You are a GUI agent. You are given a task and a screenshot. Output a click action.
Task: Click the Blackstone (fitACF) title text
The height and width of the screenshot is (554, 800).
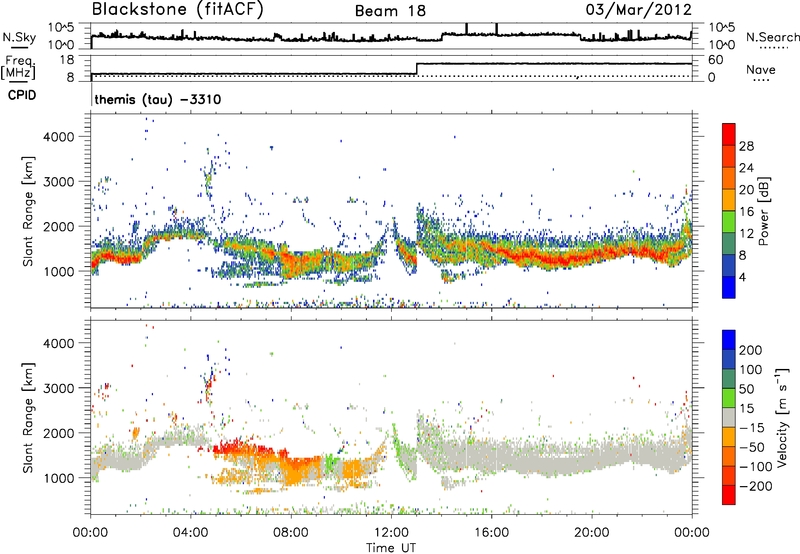coord(177,10)
